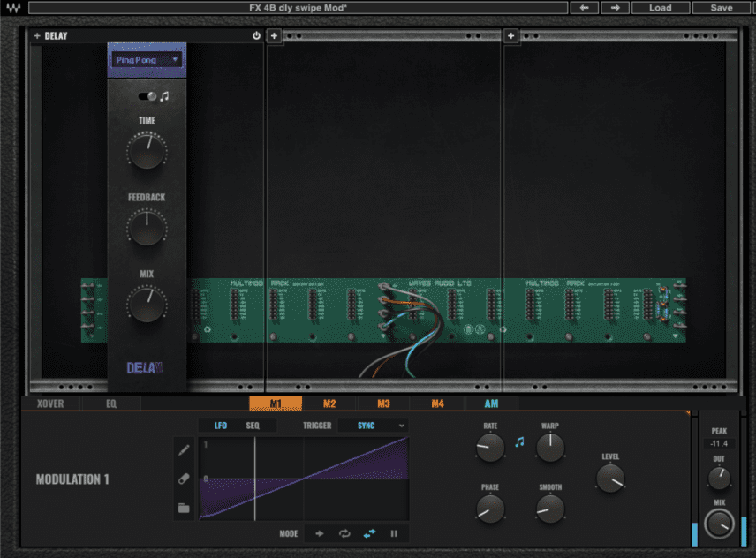Choose SEQ modulation type
The width and height of the screenshot is (756, 558).
pyautogui.click(x=253, y=426)
